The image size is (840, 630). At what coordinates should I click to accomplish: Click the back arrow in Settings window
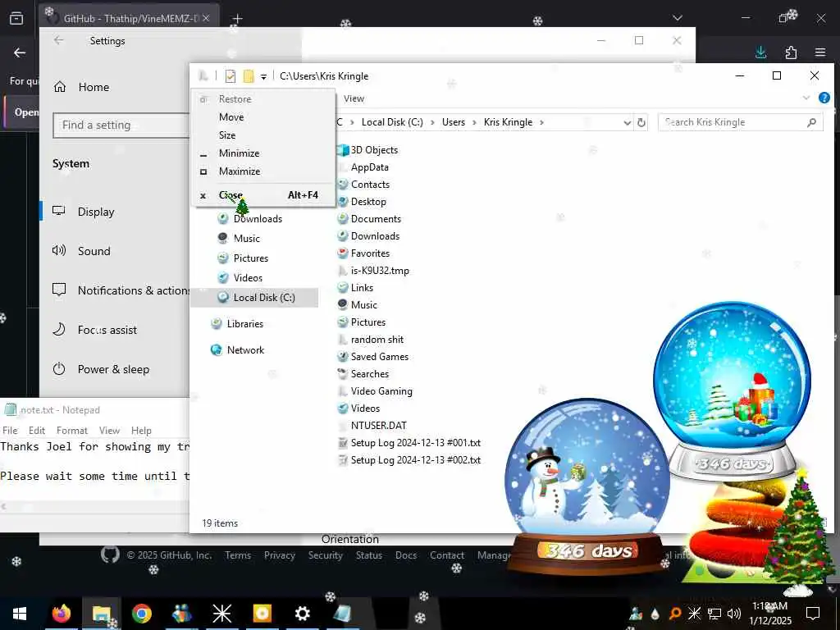point(58,40)
